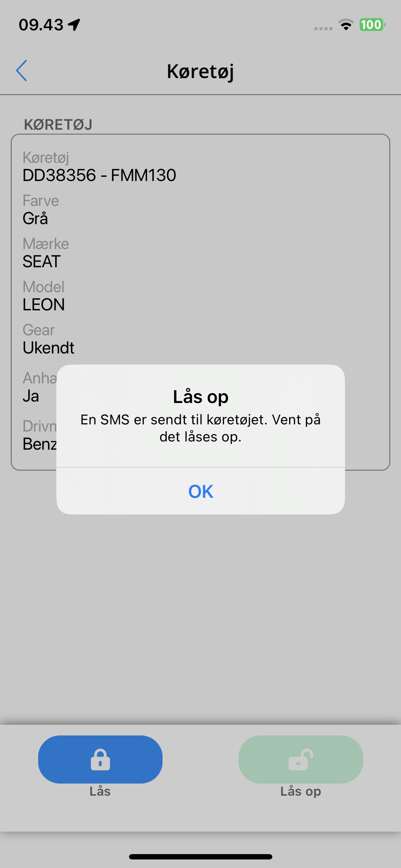Screen dimensions: 401x868
Task: Tap the Farve value Grå
Action: [x=35, y=218]
